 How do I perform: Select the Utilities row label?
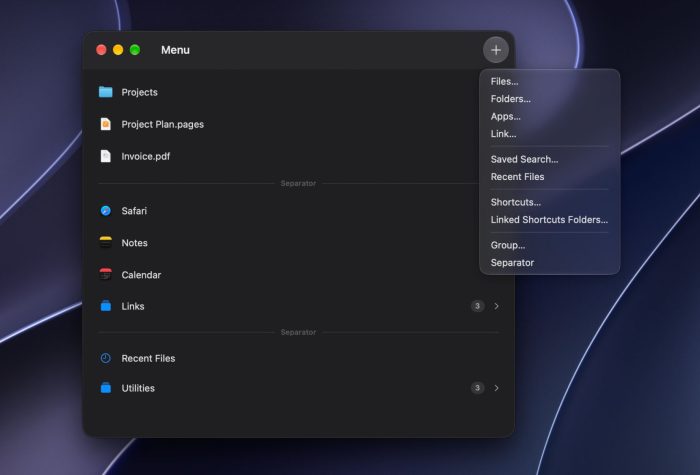click(138, 388)
